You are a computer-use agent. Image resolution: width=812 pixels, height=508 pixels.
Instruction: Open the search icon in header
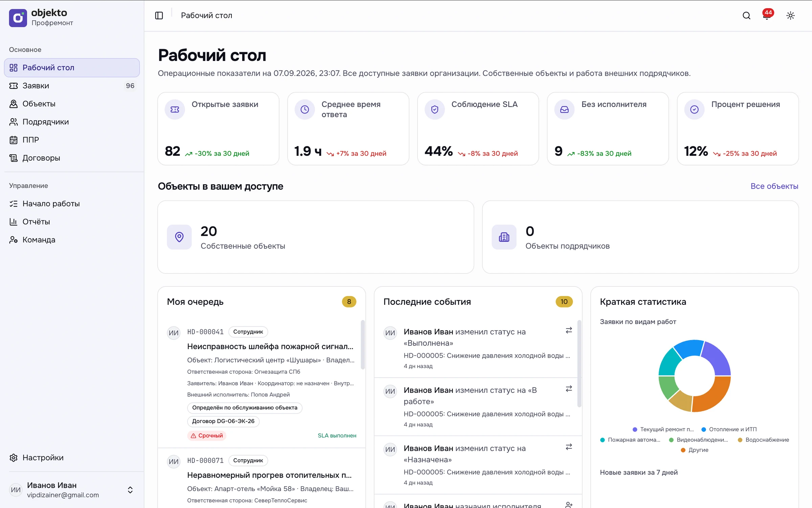pyautogui.click(x=746, y=16)
